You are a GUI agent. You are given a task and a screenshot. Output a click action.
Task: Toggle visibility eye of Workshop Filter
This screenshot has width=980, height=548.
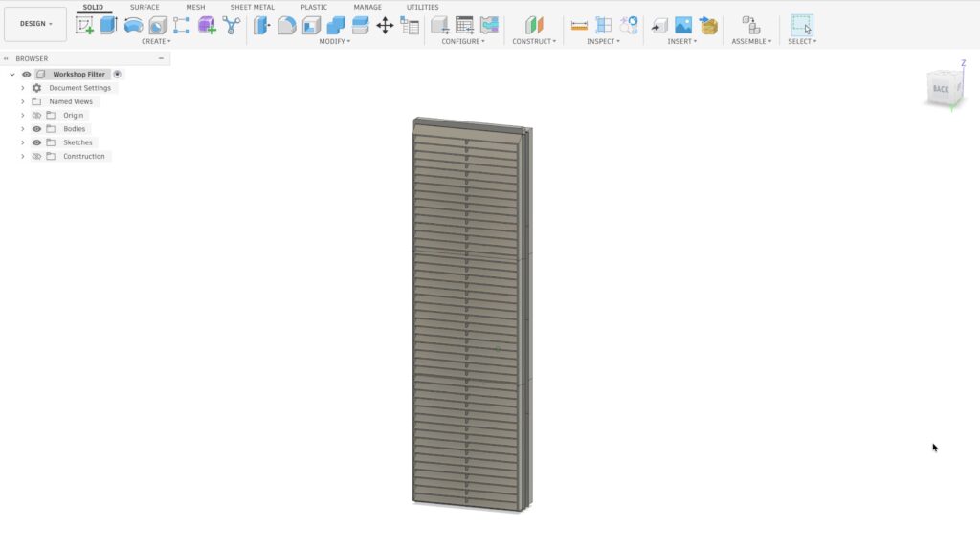[x=26, y=75]
